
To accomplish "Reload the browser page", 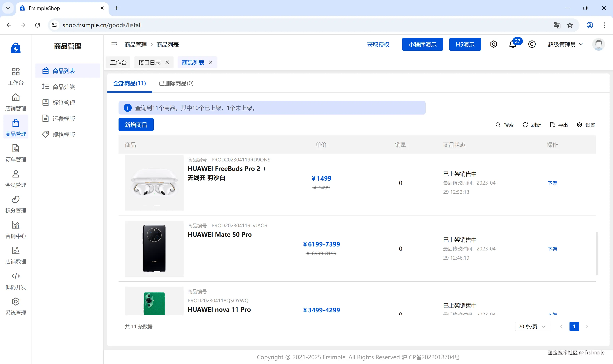I will (38, 25).
